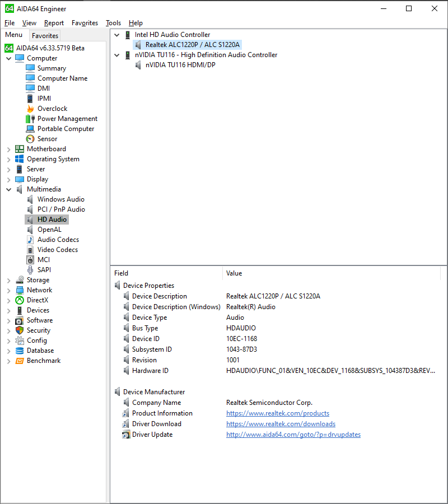Click the MCI speaker box icon
The height and width of the screenshot is (504, 448).
(x=30, y=260)
